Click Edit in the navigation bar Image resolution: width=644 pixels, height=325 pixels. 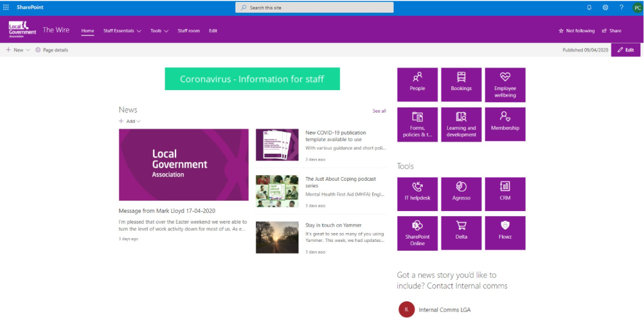[213, 31]
